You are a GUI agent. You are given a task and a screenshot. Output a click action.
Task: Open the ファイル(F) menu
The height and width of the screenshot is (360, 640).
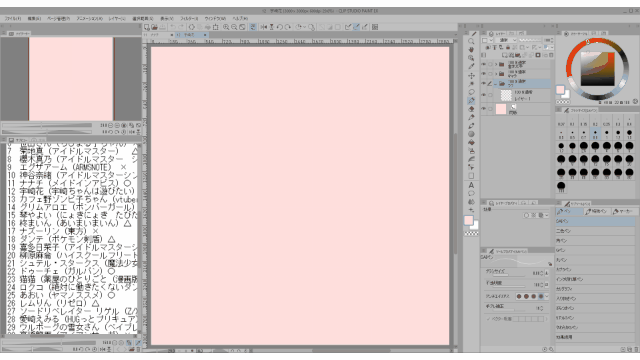[13, 18]
